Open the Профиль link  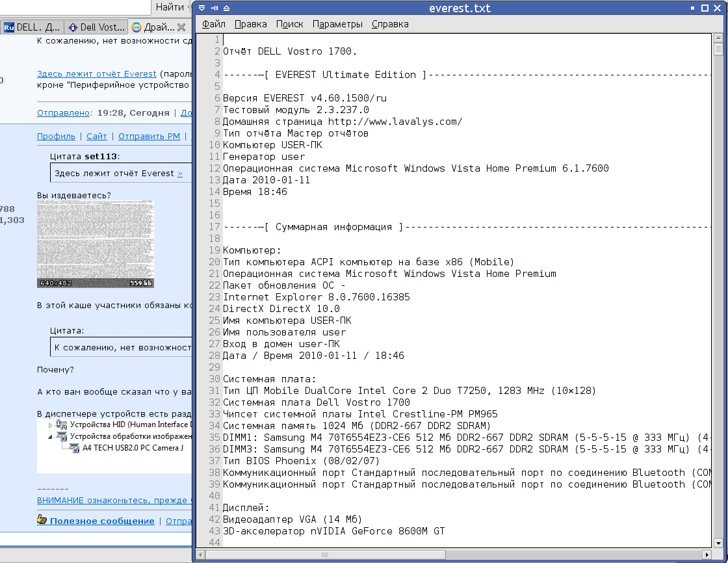tap(56, 136)
